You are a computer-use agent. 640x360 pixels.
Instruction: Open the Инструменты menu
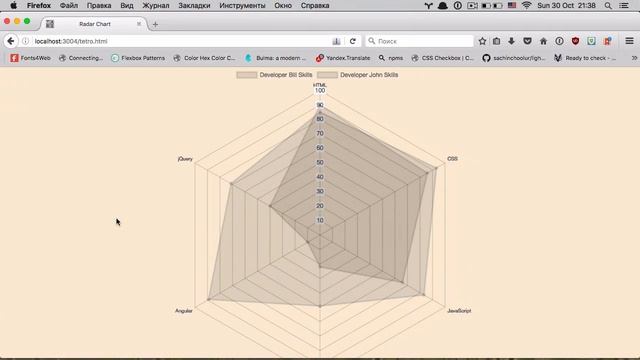tap(242, 5)
